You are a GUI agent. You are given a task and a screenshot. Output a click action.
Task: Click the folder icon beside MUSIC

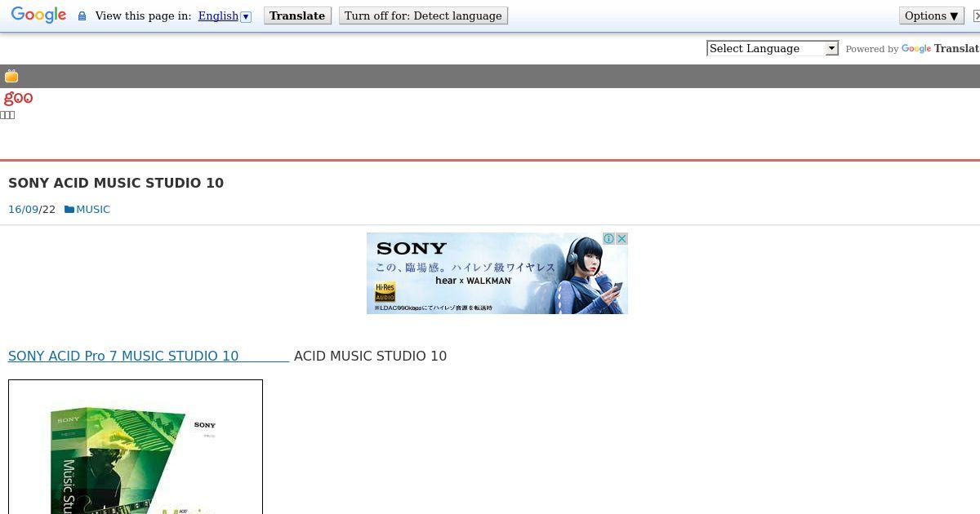pyautogui.click(x=69, y=210)
